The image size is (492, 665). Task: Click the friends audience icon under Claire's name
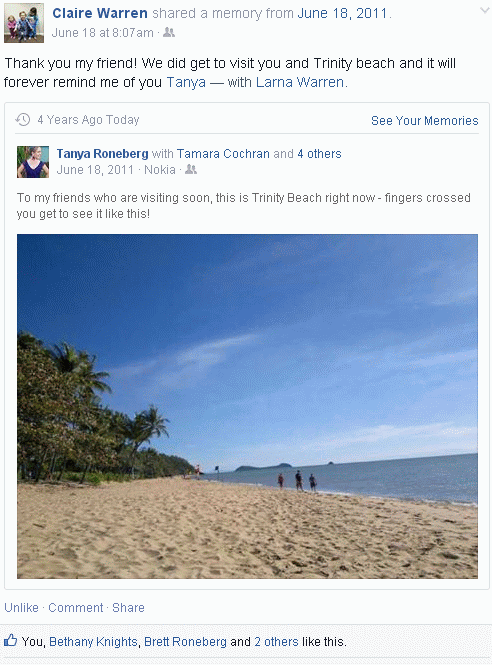[x=169, y=32]
